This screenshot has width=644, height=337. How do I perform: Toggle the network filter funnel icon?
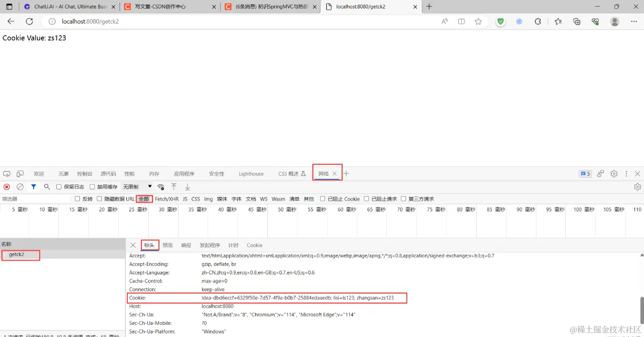pyautogui.click(x=33, y=187)
